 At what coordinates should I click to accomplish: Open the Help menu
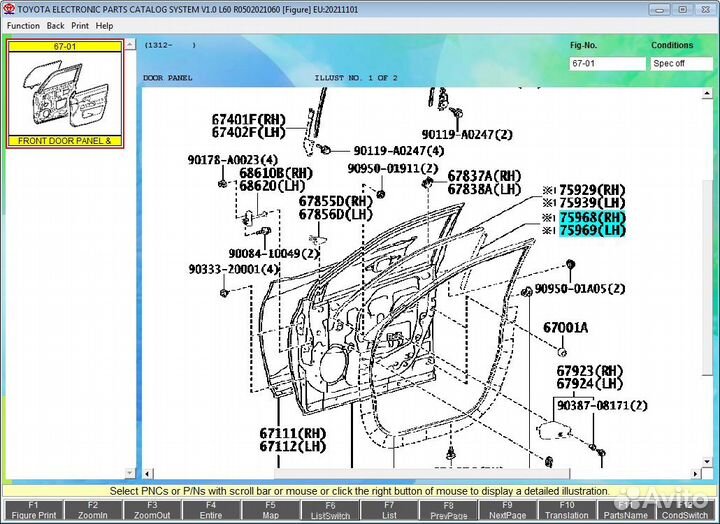pos(104,25)
